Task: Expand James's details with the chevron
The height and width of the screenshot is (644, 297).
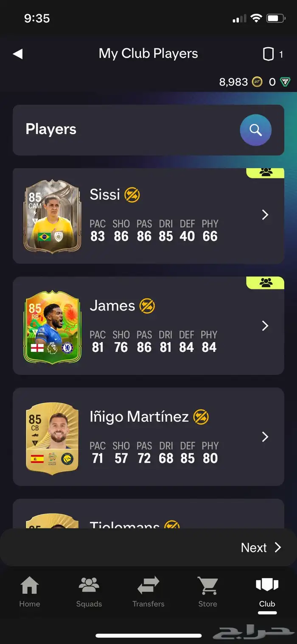Action: [x=265, y=326]
